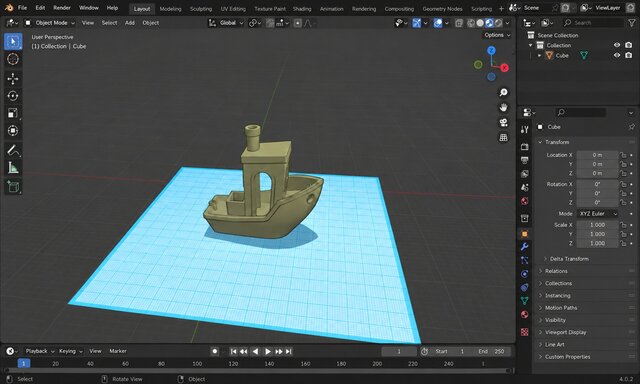Play the animation forward
The image size is (640, 384).
[267, 351]
